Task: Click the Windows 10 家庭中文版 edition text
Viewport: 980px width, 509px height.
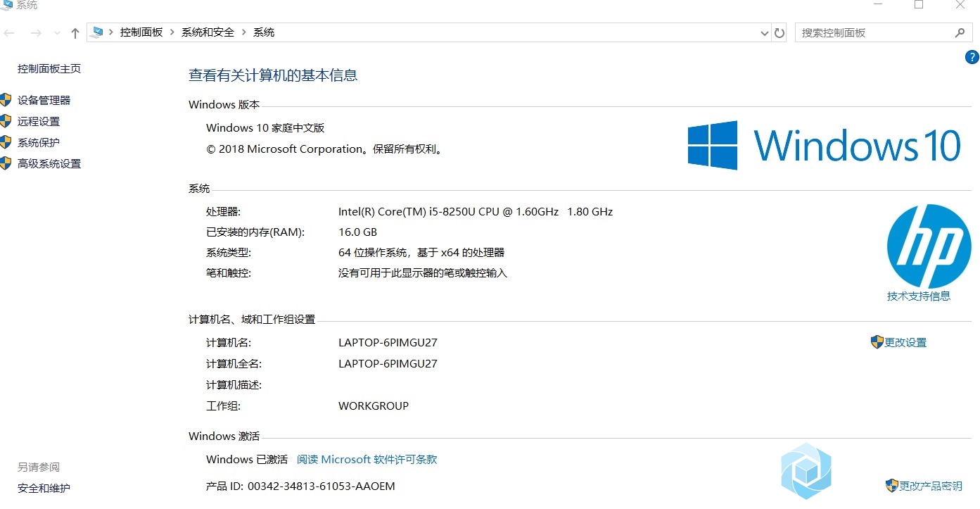Action: coord(265,127)
